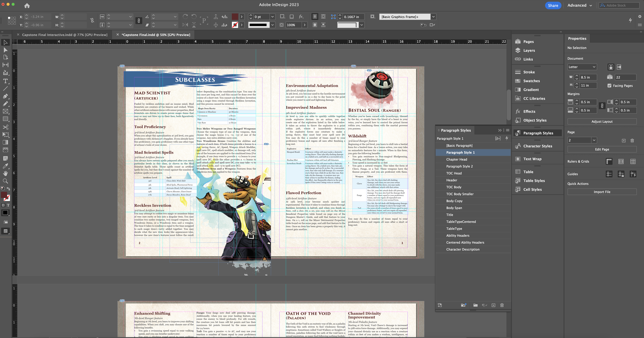644x338 pixels.
Task: Click the Share button
Action: click(553, 6)
